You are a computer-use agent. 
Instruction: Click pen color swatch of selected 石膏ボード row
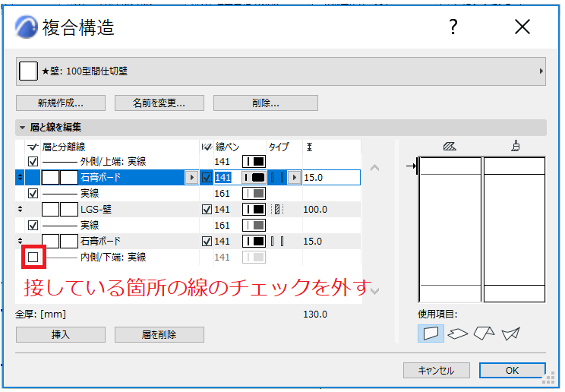(x=254, y=178)
